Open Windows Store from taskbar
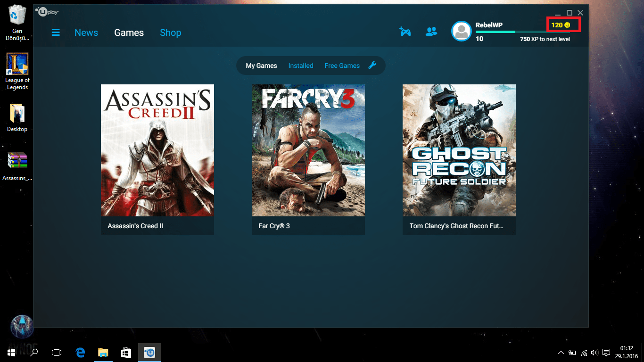Image resolution: width=644 pixels, height=362 pixels. point(126,352)
